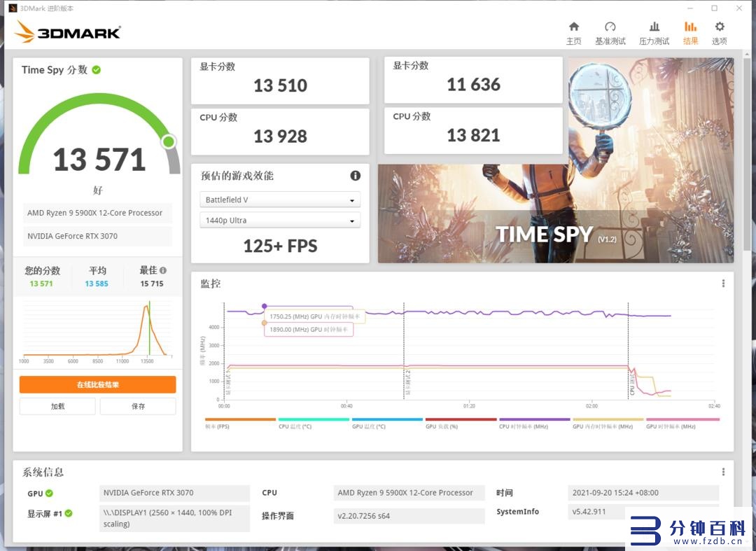The width and height of the screenshot is (756, 551).
Task: Click the info icon next to 最佳
Action: point(163,270)
